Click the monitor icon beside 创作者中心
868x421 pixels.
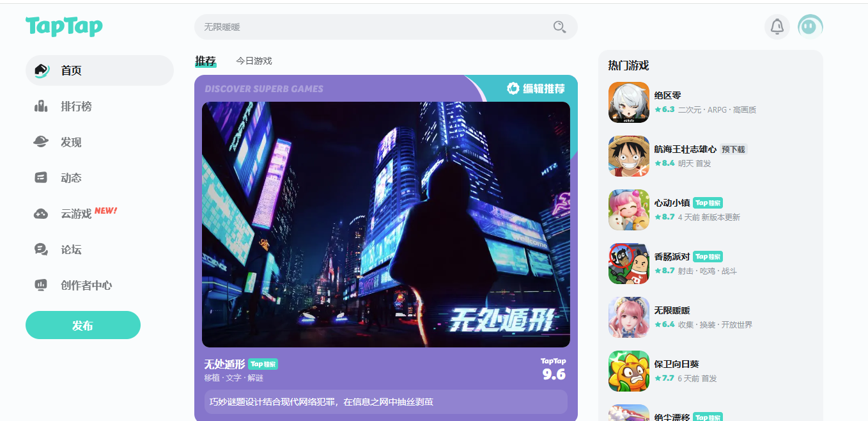41,285
